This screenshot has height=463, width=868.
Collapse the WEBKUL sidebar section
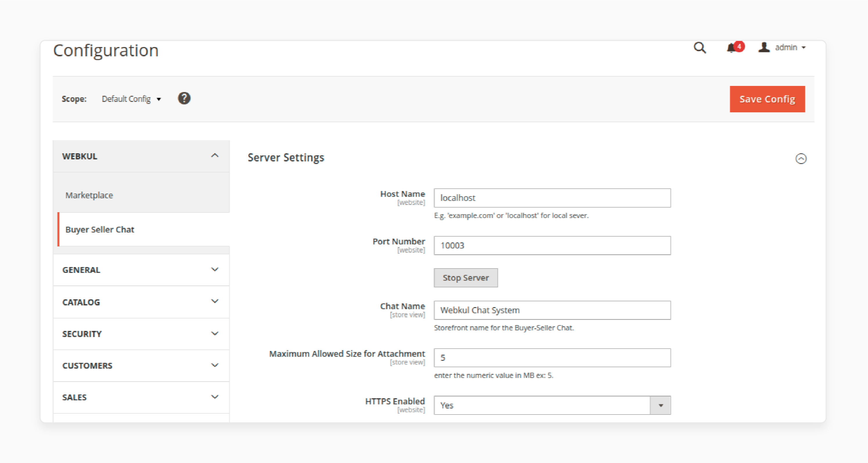tap(141, 156)
